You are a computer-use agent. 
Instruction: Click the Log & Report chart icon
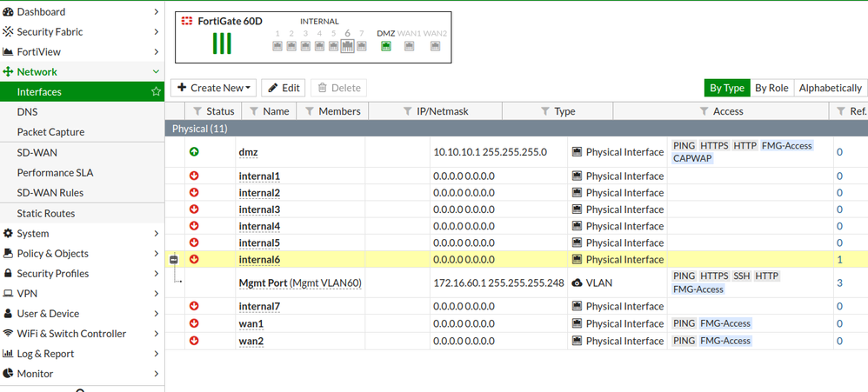tap(8, 354)
